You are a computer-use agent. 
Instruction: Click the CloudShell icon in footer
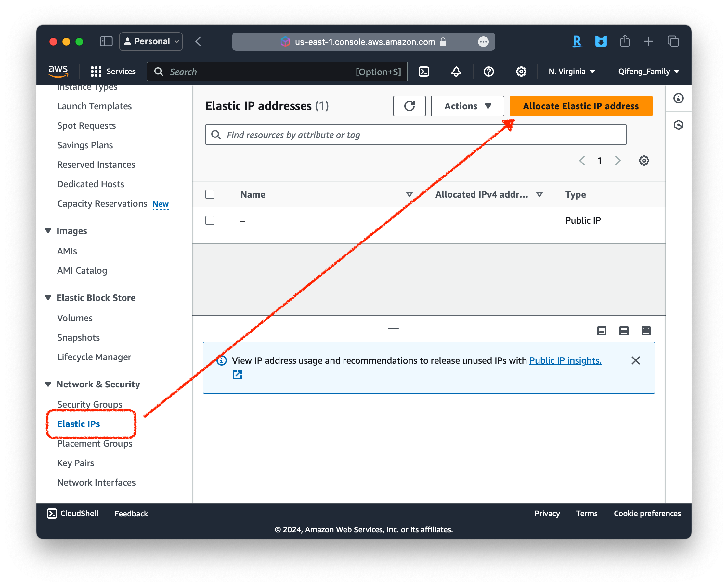pyautogui.click(x=52, y=513)
